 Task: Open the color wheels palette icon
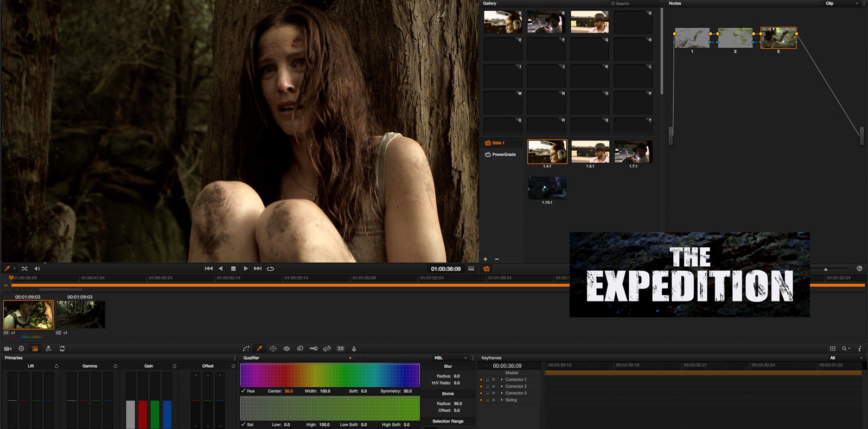[x=21, y=349]
